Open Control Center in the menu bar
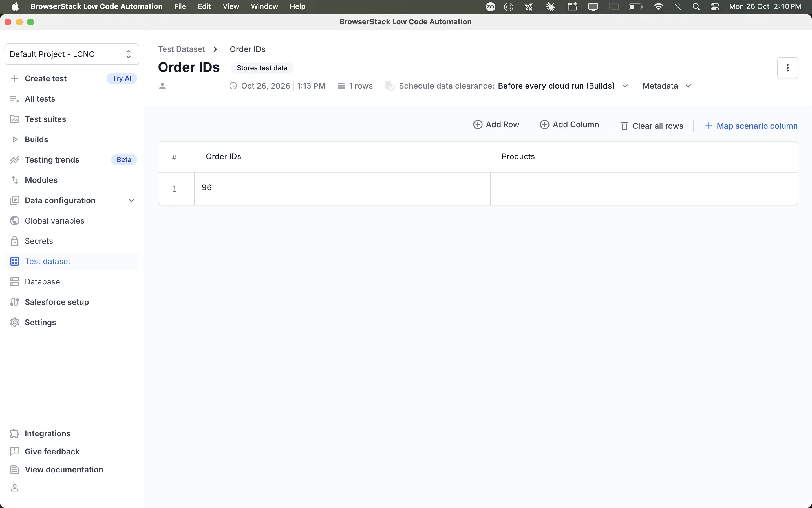The image size is (812, 508). pyautogui.click(x=715, y=7)
